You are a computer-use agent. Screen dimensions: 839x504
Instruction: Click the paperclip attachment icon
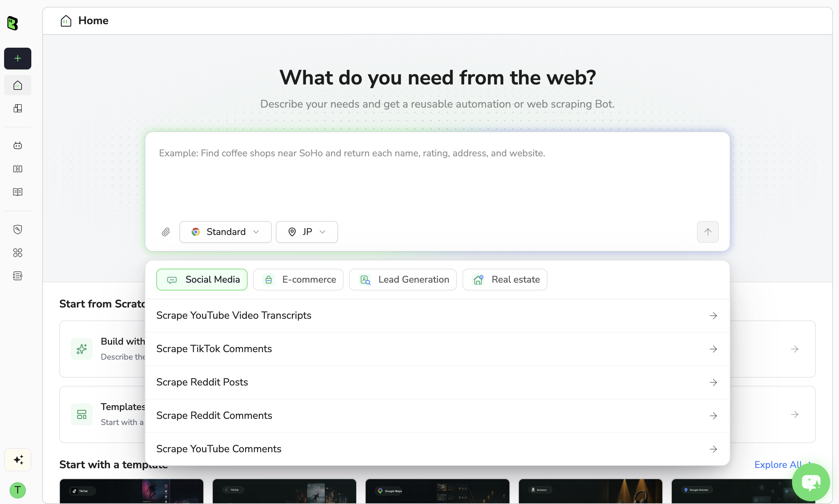[x=166, y=232]
